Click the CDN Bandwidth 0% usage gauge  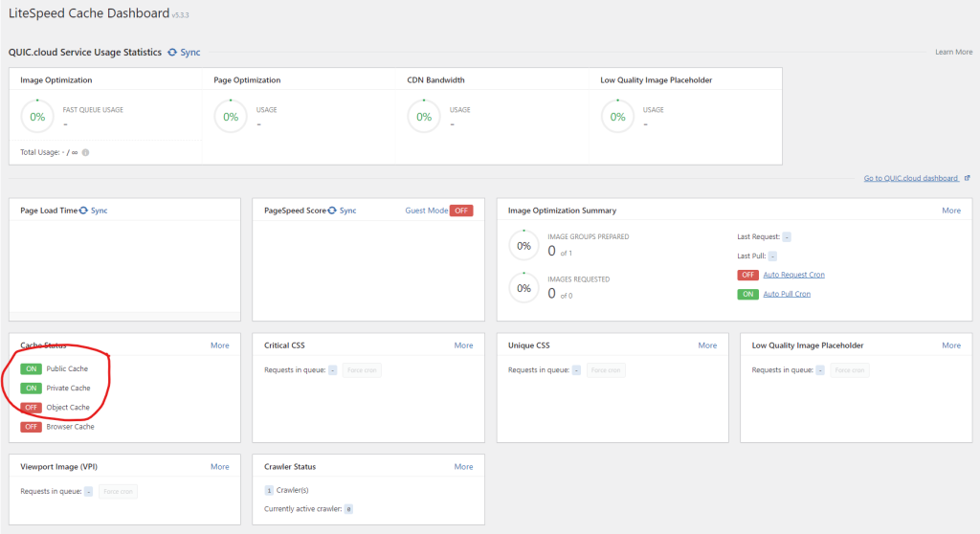point(424,117)
